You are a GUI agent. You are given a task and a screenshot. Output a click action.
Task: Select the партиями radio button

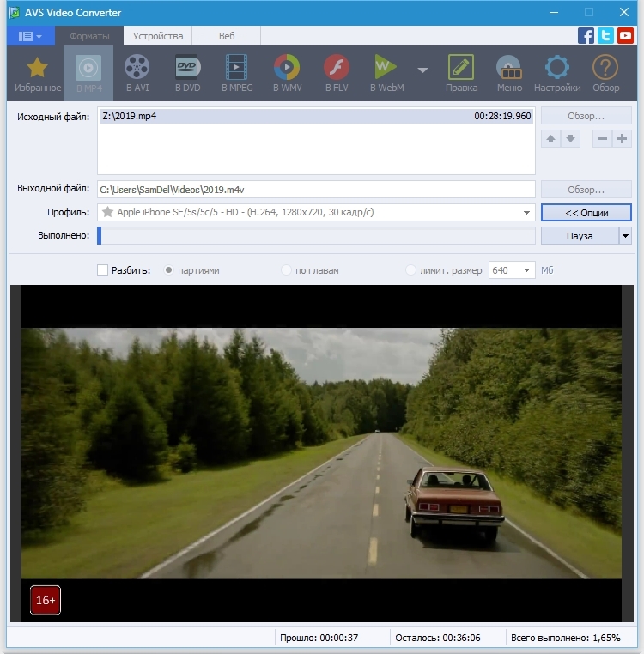[169, 270]
